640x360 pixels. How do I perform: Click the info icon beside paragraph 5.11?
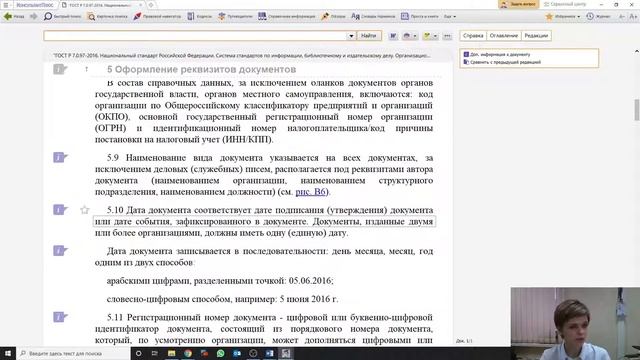60,317
